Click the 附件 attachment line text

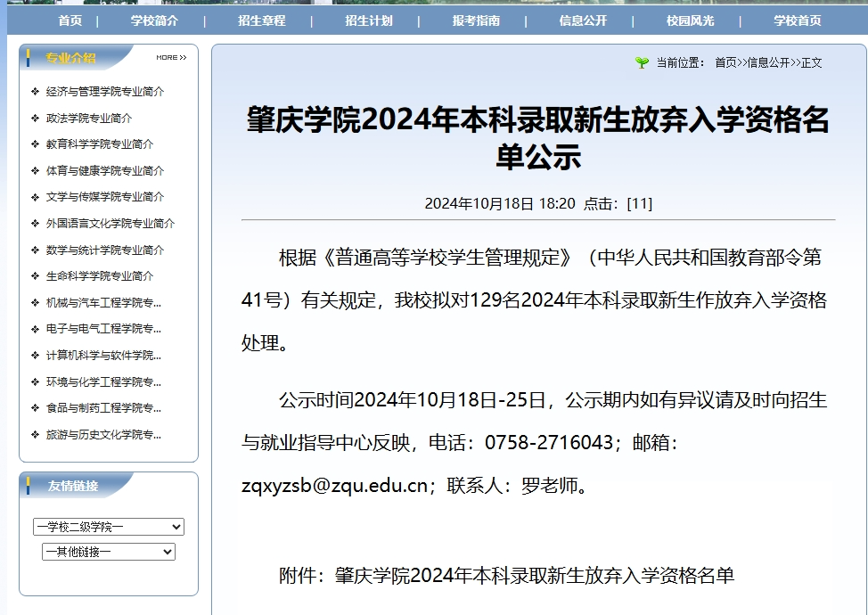(506, 576)
